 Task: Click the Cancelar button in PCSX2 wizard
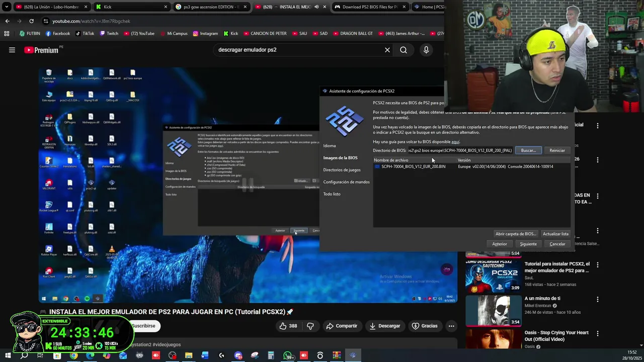(557, 244)
